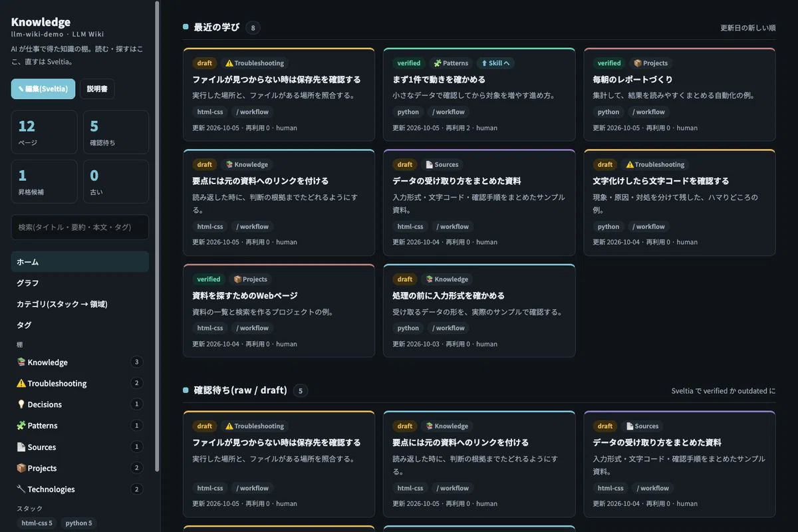
Task: Select the warning icon of sidebar Troubleshooting shelf
Action: tap(21, 384)
